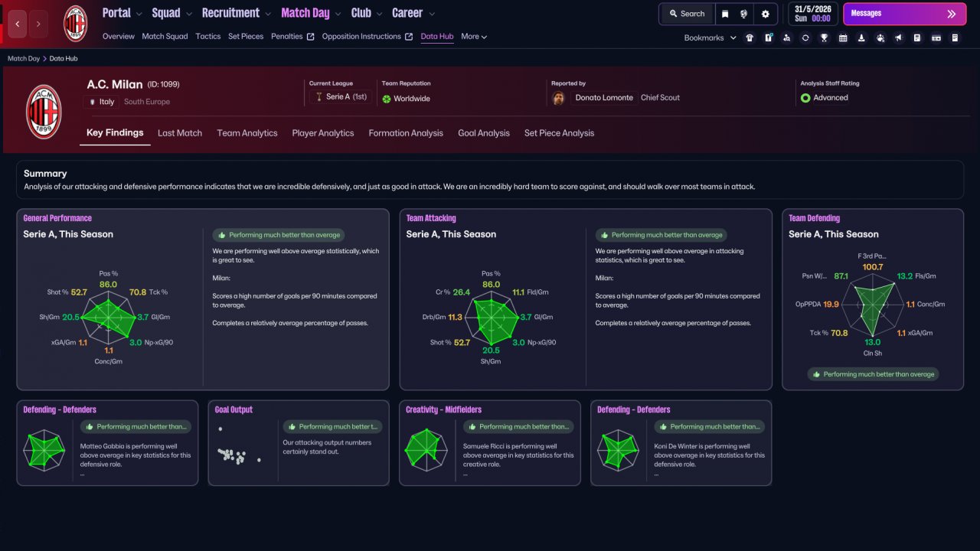Screen dimensions: 980x551
Task: Click the Penalties external link icon
Action: pyautogui.click(x=310, y=37)
